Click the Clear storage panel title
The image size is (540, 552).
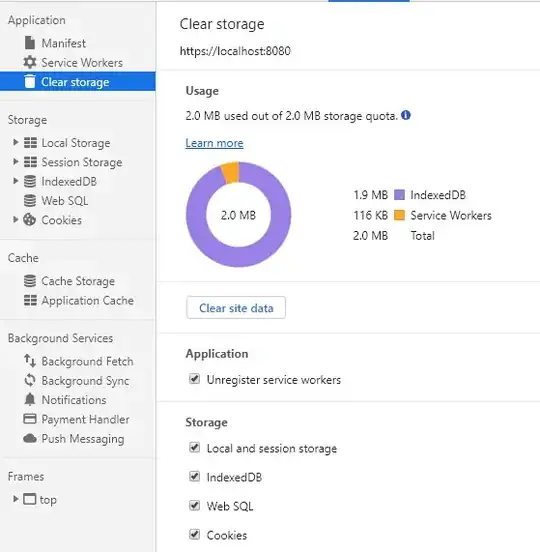(222, 24)
